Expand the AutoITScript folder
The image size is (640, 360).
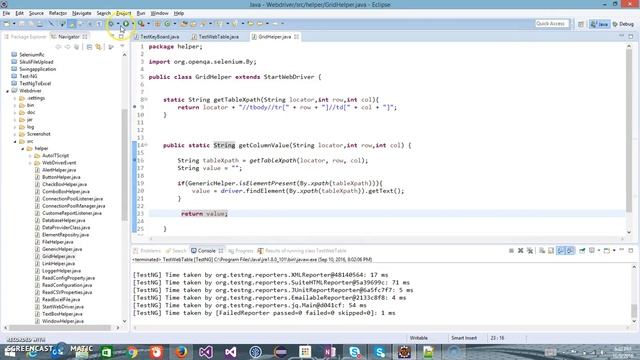coord(30,156)
